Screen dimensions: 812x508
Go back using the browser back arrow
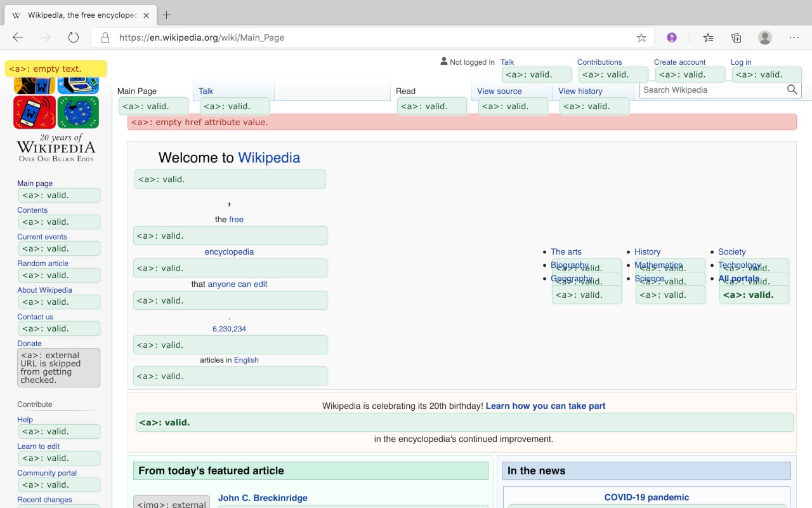click(x=18, y=37)
